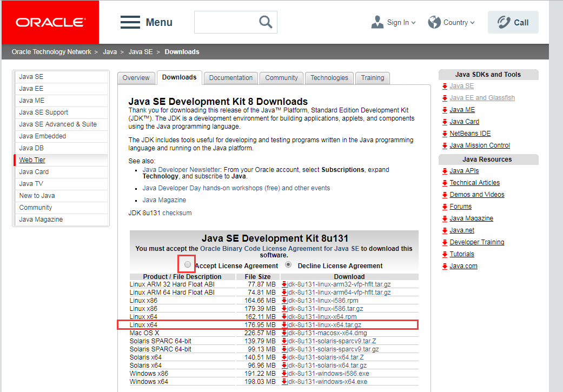Expand the Country dropdown arrow
This screenshot has height=392, width=563.
click(x=472, y=23)
